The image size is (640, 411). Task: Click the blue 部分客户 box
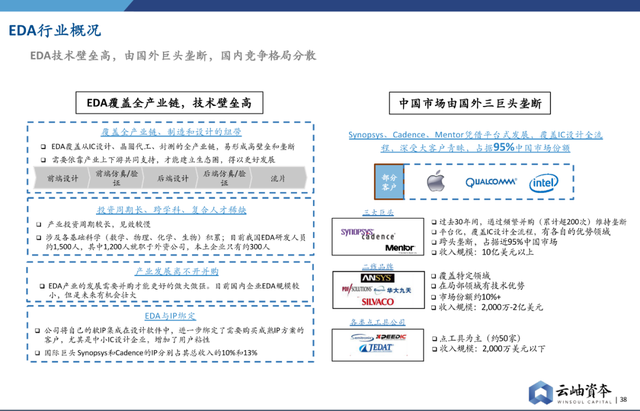[x=389, y=182]
